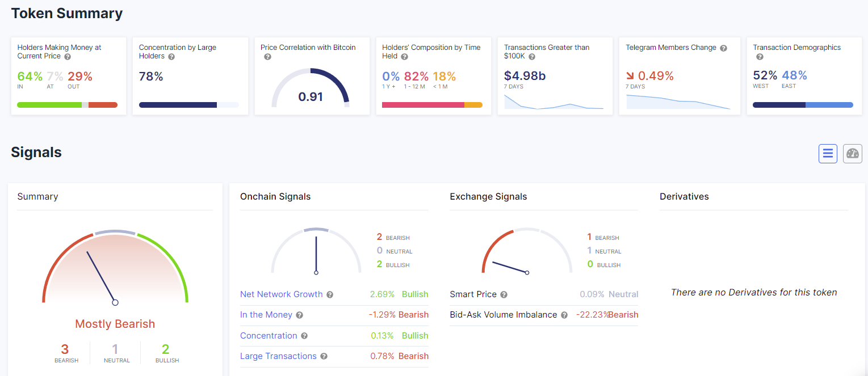The width and height of the screenshot is (868, 376).
Task: Open the Large Transactions signal link
Action: [278, 356]
